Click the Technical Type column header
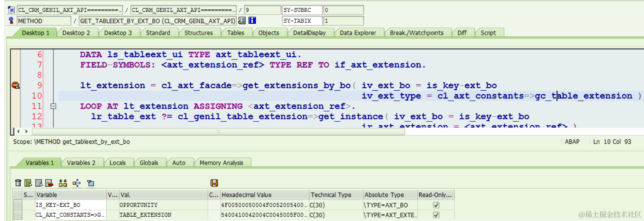Image resolution: width=644 pixels, height=221 pixels. pyautogui.click(x=336, y=195)
